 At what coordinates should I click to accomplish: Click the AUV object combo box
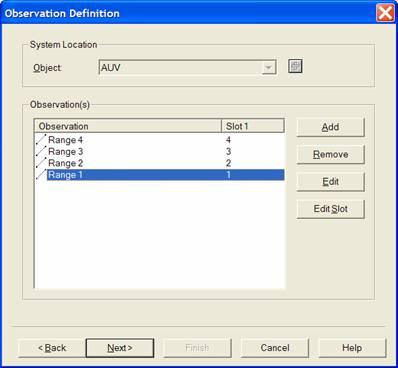point(188,68)
